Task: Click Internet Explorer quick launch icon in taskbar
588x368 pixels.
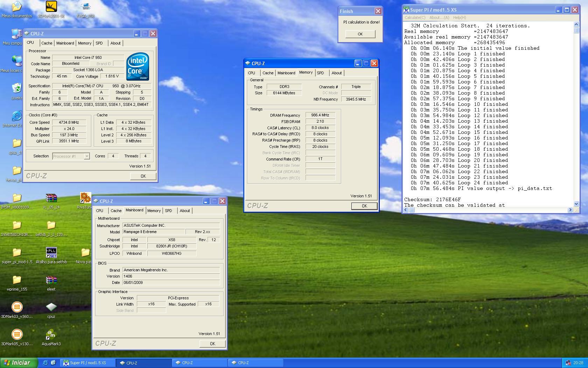Action: pos(45,363)
